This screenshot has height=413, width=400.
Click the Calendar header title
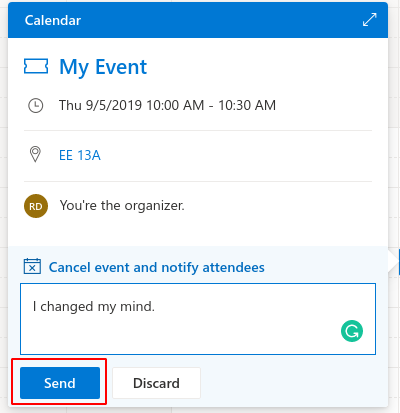[53, 20]
